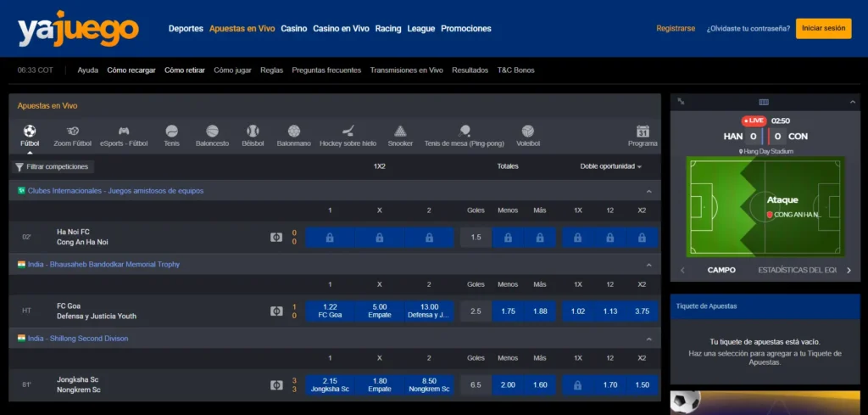Collapse Clubes Internacionales section
The height and width of the screenshot is (415, 868).
coord(648,191)
